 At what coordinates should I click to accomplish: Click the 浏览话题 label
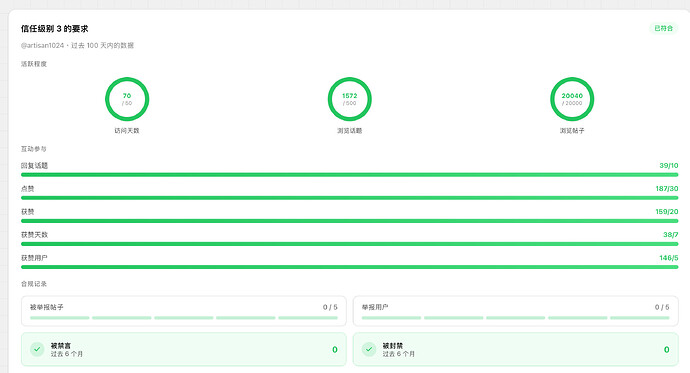click(x=349, y=131)
